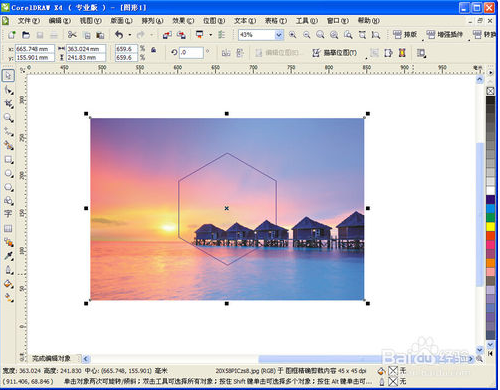
Task: Click the New document icon
Action: point(12,35)
